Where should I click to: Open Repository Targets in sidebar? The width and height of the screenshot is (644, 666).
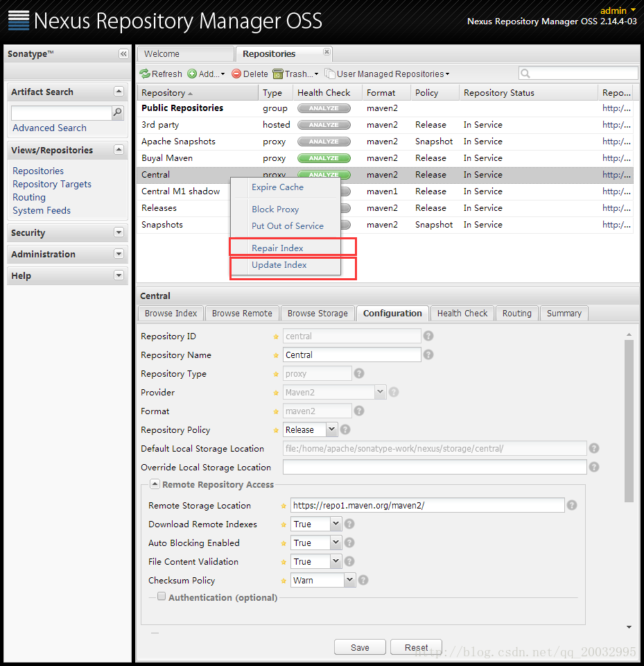coord(52,184)
